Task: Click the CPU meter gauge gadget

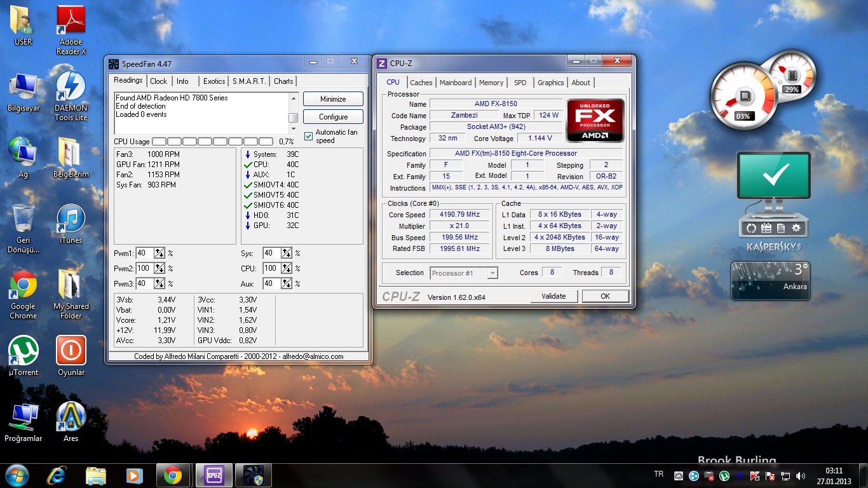Action: pyautogui.click(x=743, y=97)
